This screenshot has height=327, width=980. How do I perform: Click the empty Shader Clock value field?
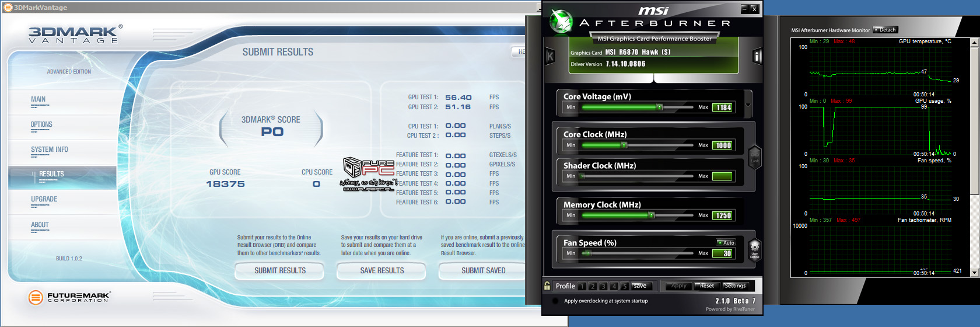tap(722, 176)
